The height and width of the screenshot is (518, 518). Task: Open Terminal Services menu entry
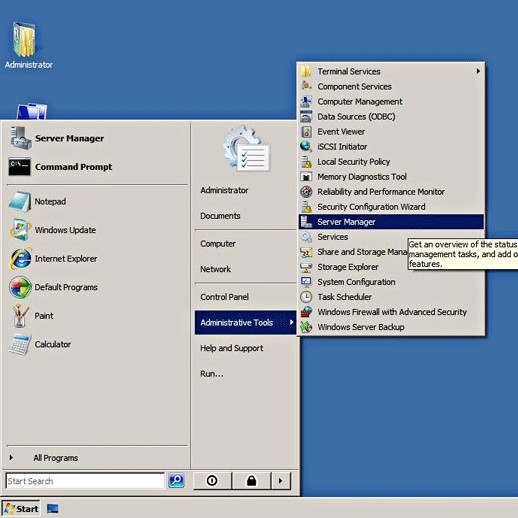click(x=391, y=71)
